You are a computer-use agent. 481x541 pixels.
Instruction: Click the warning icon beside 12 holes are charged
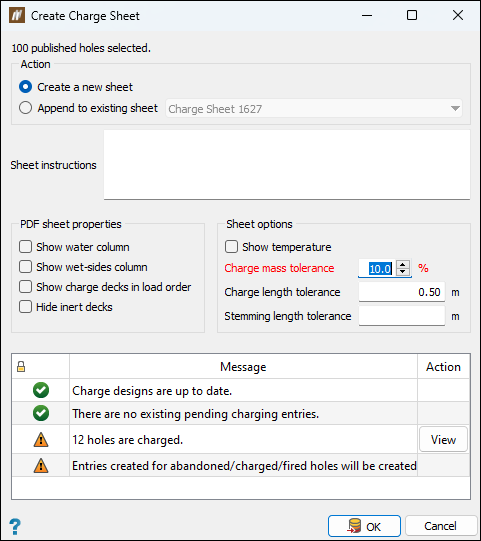[41, 440]
